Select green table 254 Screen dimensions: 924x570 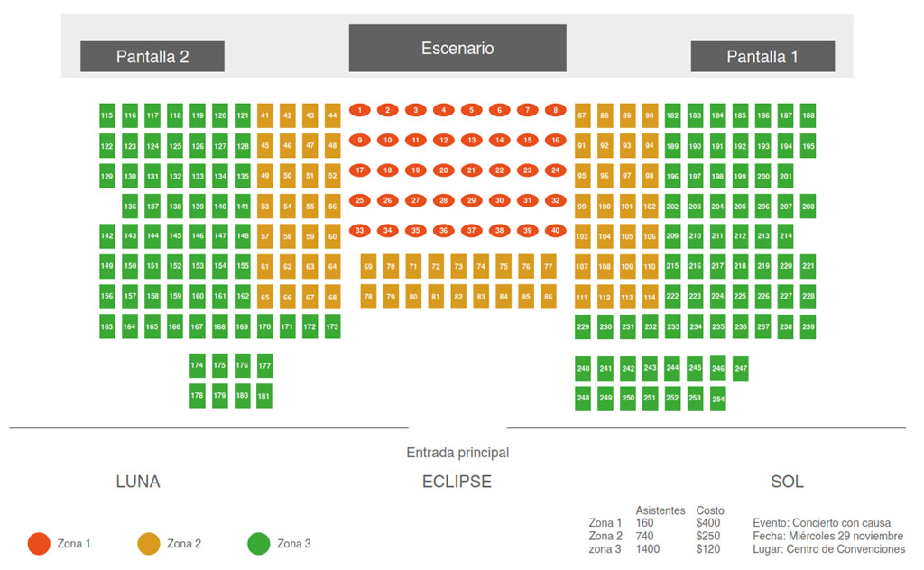point(718,399)
